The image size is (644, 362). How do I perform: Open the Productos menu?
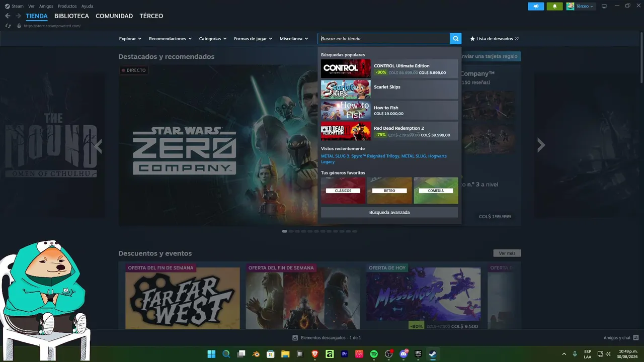[67, 6]
